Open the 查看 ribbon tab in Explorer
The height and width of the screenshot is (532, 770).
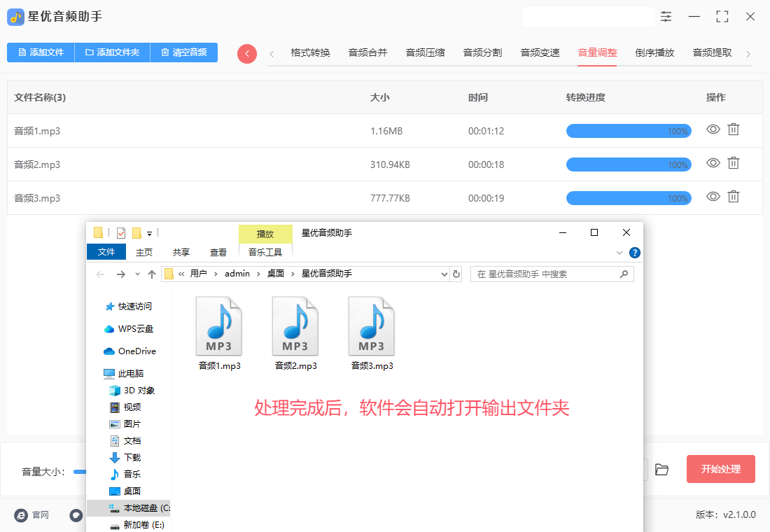tap(218, 252)
